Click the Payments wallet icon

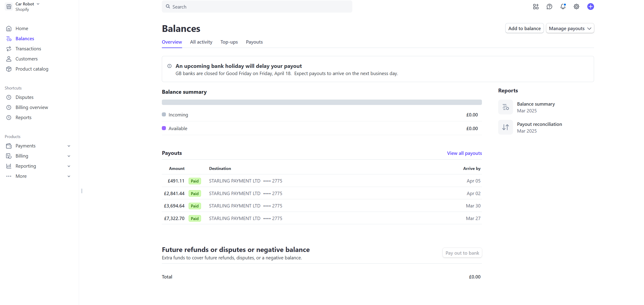tap(9, 146)
